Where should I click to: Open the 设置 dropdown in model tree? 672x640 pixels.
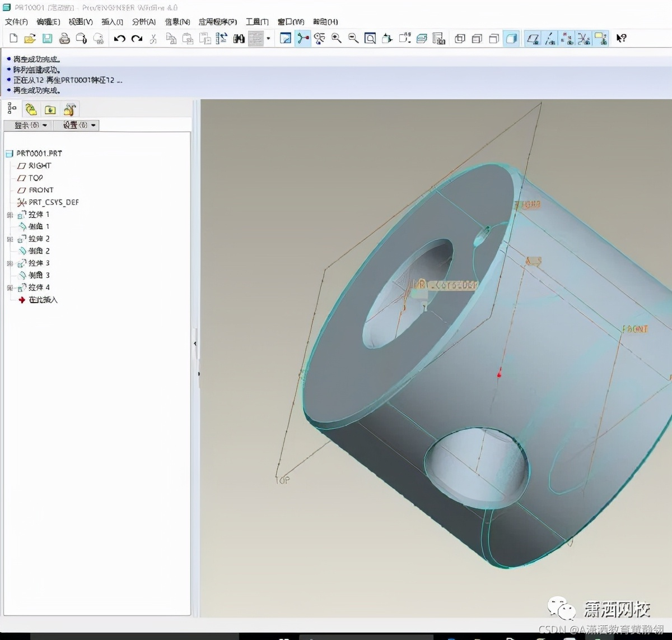pyautogui.click(x=77, y=126)
